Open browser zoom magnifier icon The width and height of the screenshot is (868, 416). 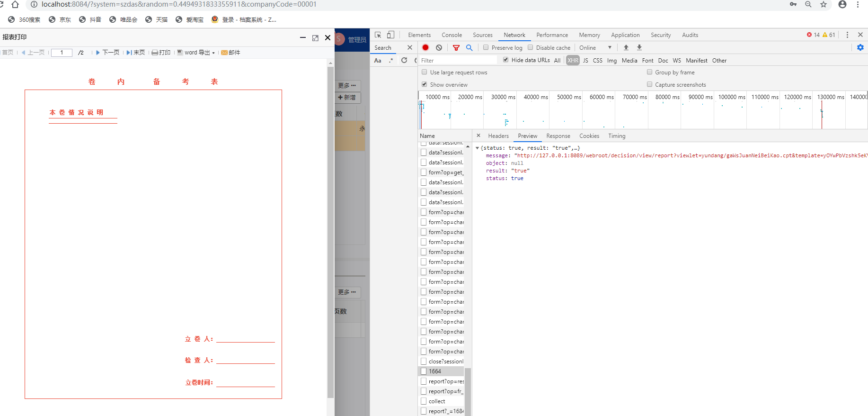tap(808, 4)
